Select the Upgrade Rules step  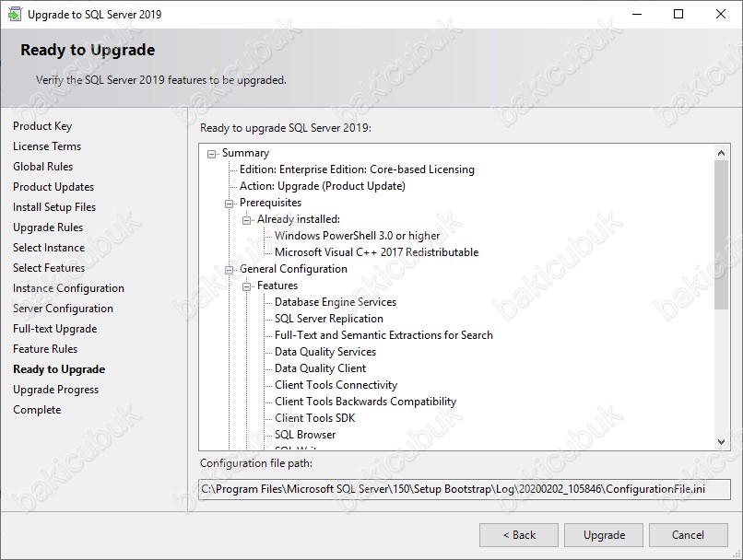pyautogui.click(x=48, y=227)
